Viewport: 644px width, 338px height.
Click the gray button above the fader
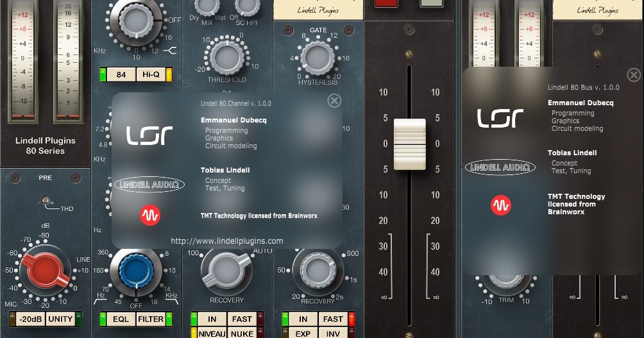[x=431, y=3]
